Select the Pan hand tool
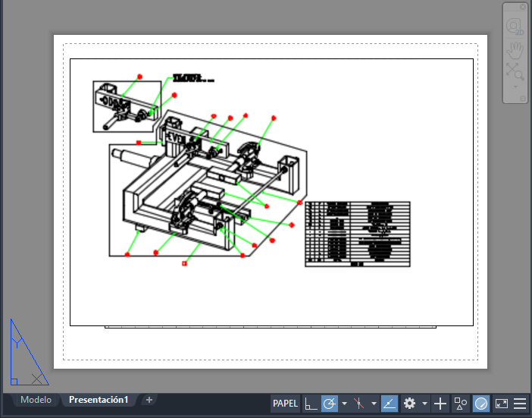This screenshot has width=532, height=418. tap(515, 50)
